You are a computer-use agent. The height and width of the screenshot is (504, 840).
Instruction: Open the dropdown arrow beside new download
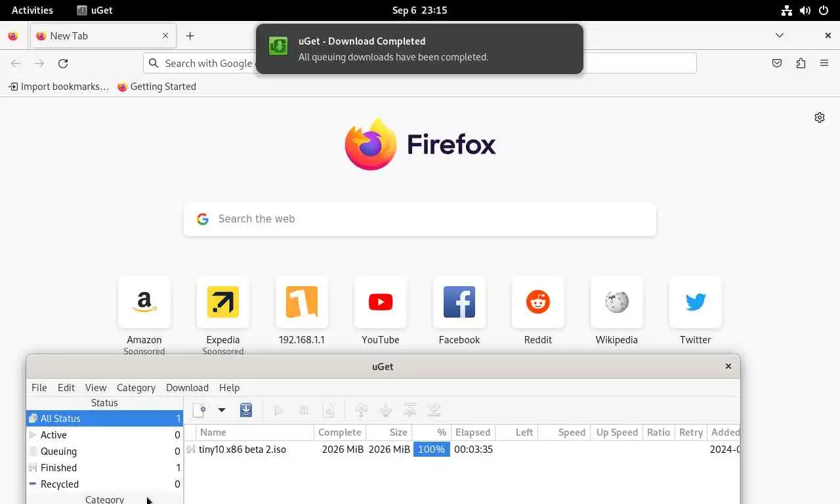tap(222, 410)
